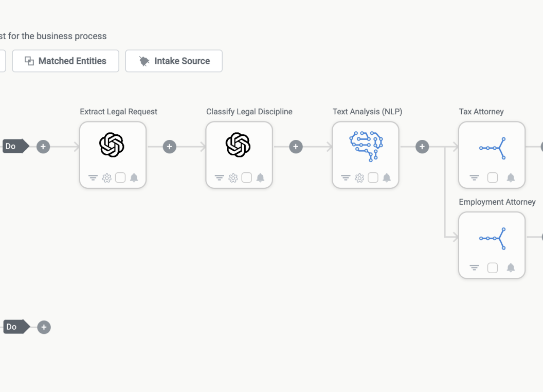This screenshot has height=392, width=543.
Task: Select the Tax Attorney routing node icon
Action: [x=492, y=148]
